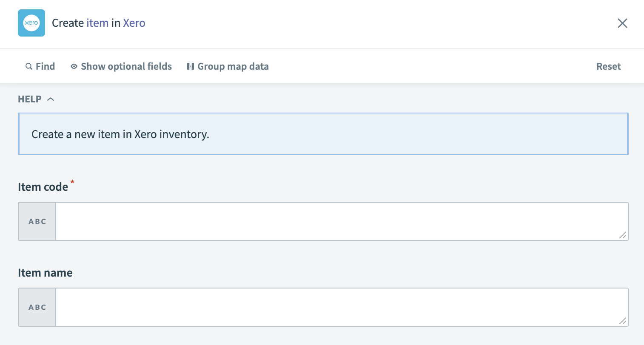Viewport: 644px width, 345px height.
Task: Click the Group map data icon
Action: [x=191, y=66]
